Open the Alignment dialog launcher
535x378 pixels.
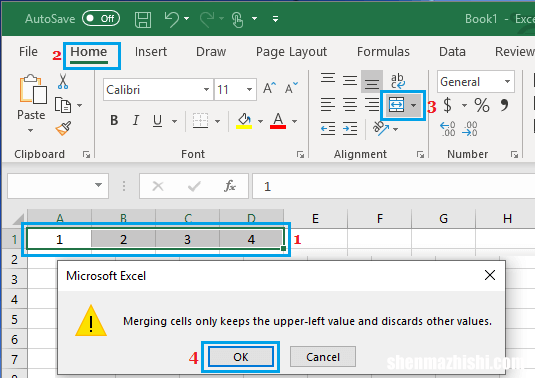[420, 155]
